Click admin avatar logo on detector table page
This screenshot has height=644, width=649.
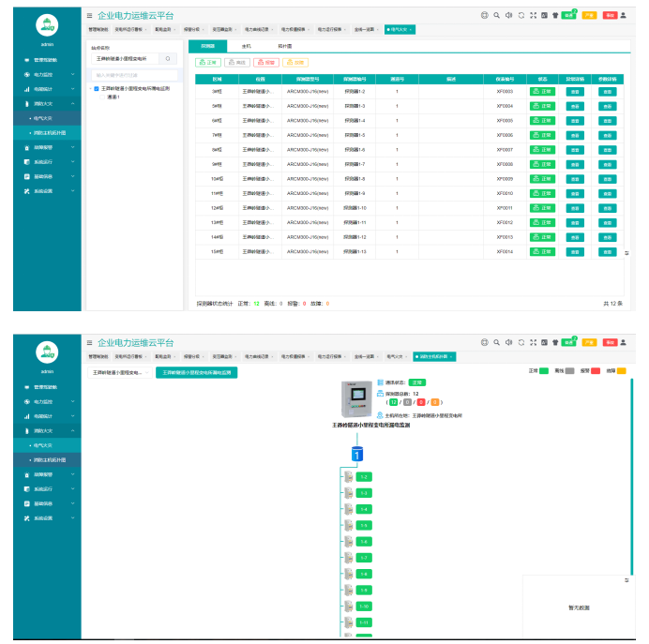pos(47,25)
